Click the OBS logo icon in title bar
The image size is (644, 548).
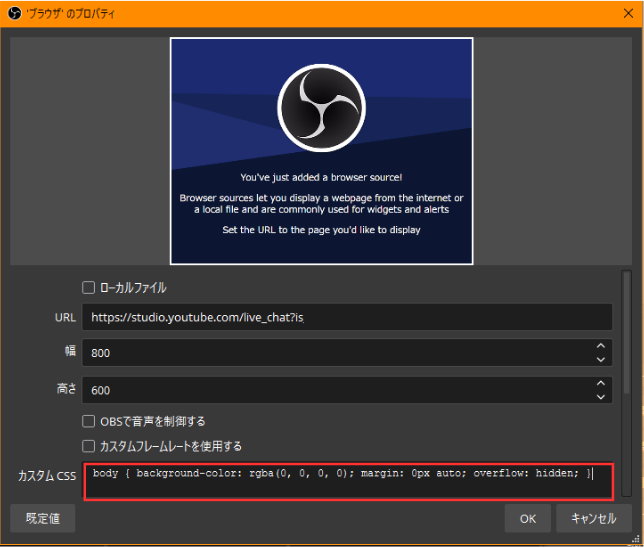pos(14,14)
